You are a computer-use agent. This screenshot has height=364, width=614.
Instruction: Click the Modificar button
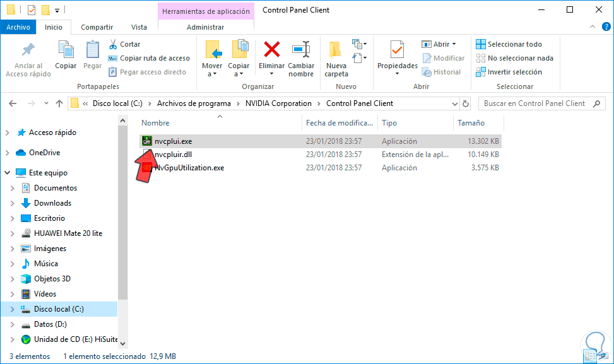[x=443, y=58]
